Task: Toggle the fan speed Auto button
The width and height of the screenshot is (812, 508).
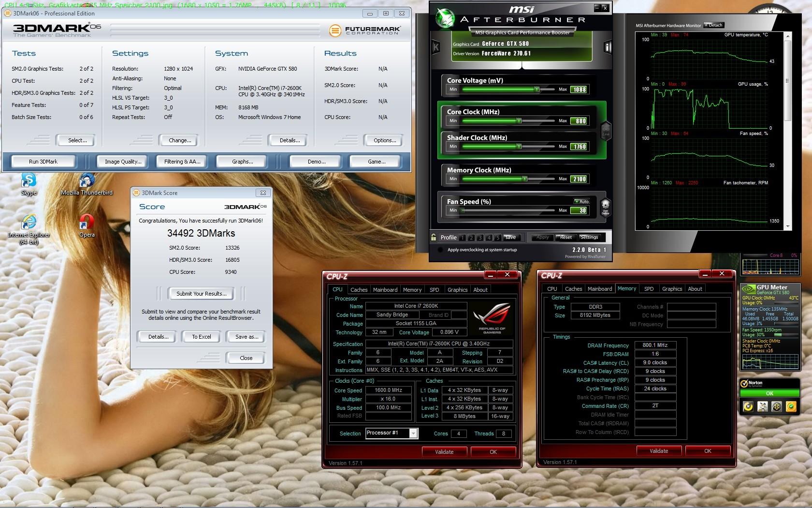Action: point(581,201)
